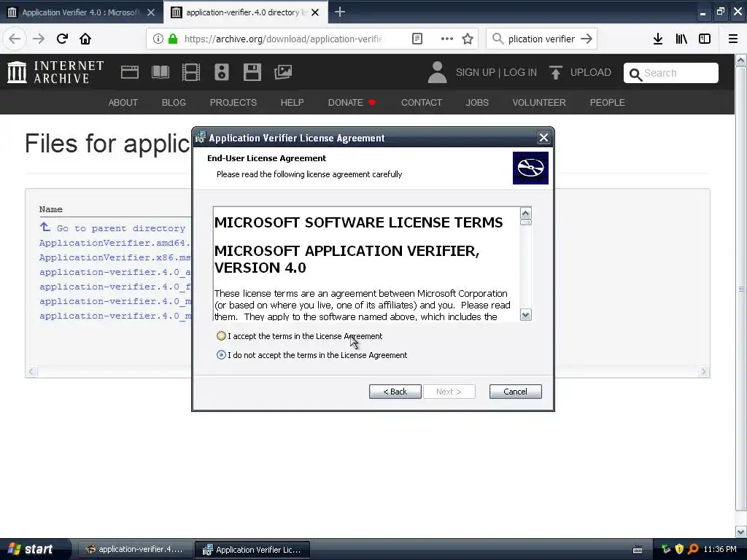This screenshot has height=560, width=747.
Task: Open the Software floppy disk icon
Action: [x=252, y=72]
